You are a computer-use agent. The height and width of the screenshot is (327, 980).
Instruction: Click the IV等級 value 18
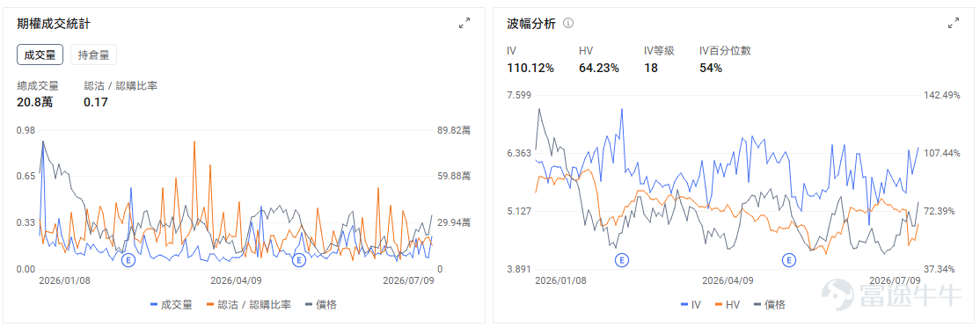[651, 68]
